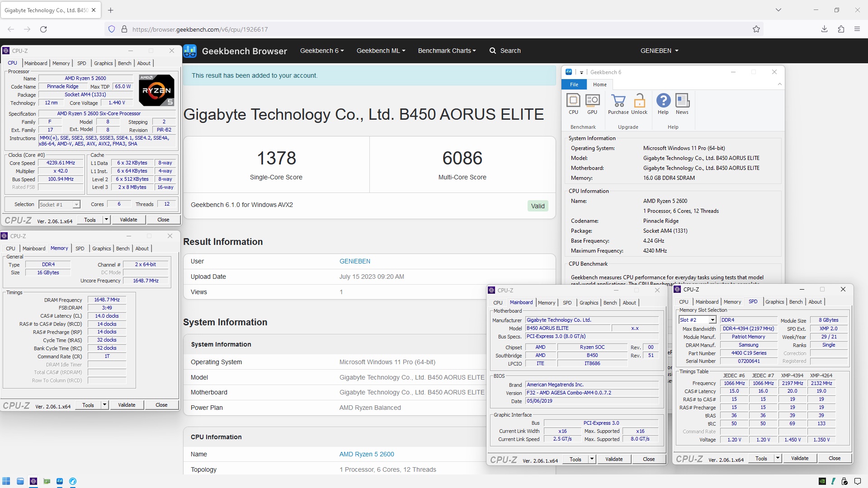Viewport: 868px width, 488px height.
Task: Click the 6086 Multi-Core Score value
Action: tap(462, 158)
